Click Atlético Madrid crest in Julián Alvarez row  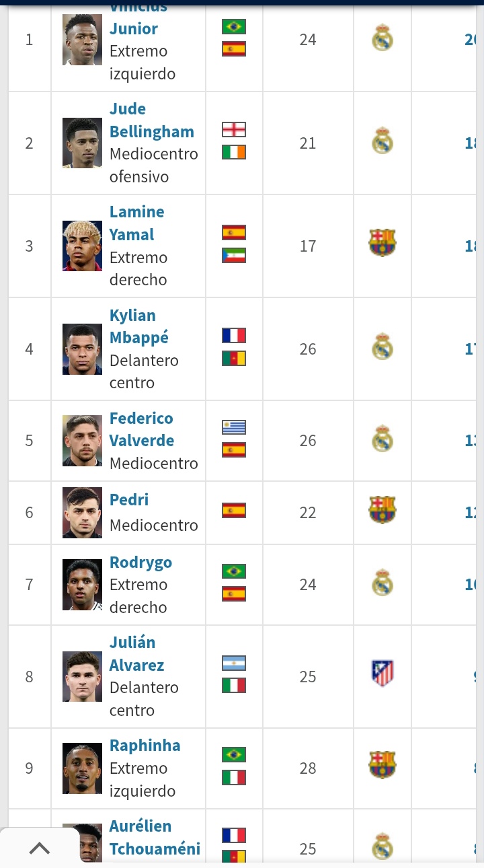tap(382, 674)
